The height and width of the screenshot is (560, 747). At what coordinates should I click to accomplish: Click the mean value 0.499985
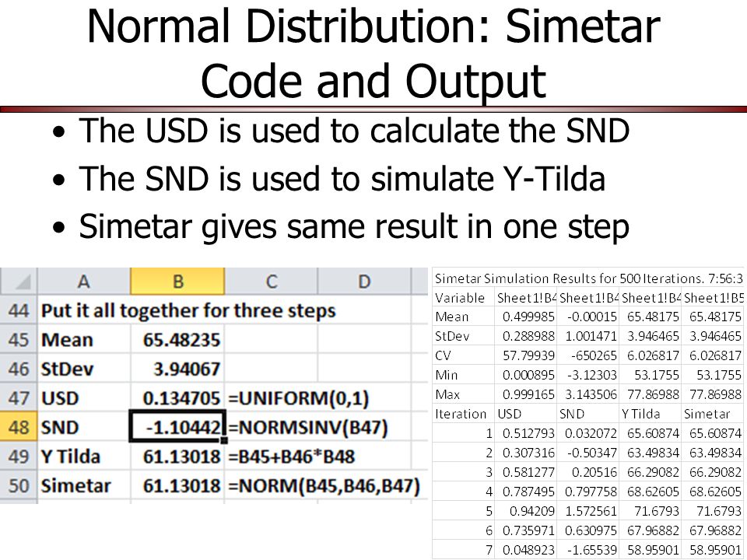click(x=528, y=317)
